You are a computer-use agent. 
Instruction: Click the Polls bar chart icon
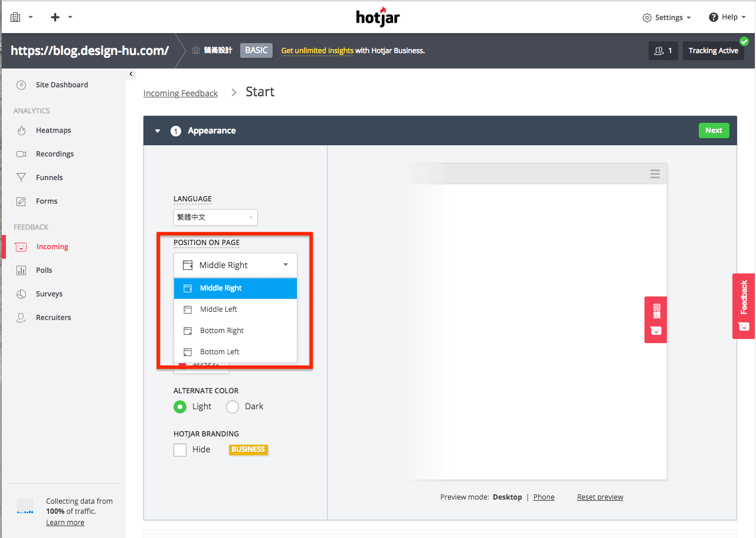click(21, 270)
